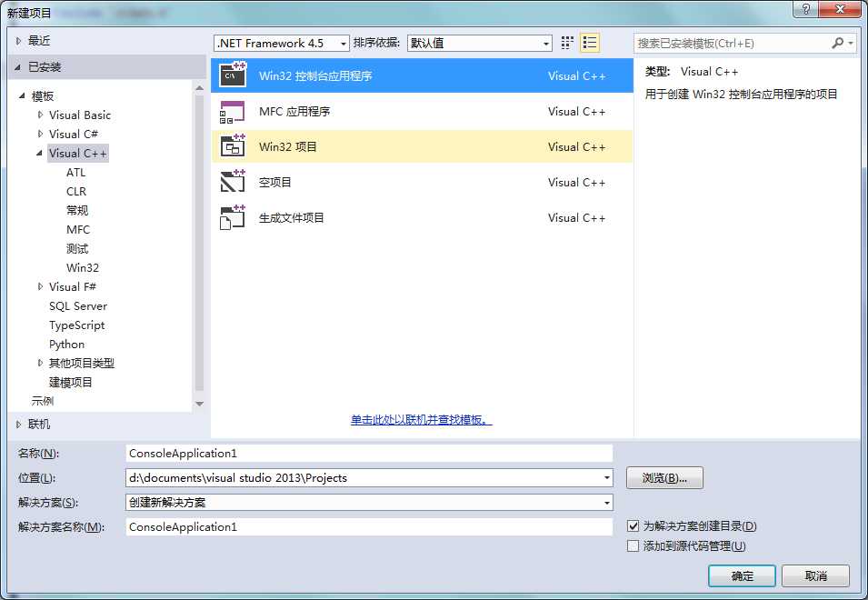Screen dimensions: 868x600
Task: Click the MFC application template icon
Action: point(233,111)
